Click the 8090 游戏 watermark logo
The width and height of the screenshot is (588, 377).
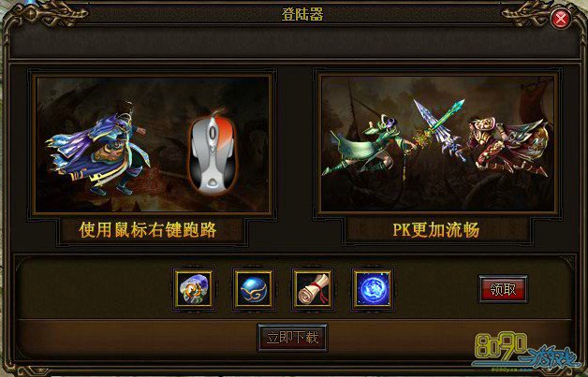click(527, 351)
